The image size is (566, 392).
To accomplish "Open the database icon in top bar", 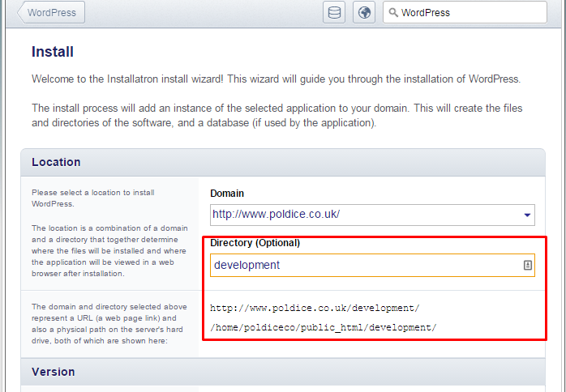I will [x=334, y=12].
